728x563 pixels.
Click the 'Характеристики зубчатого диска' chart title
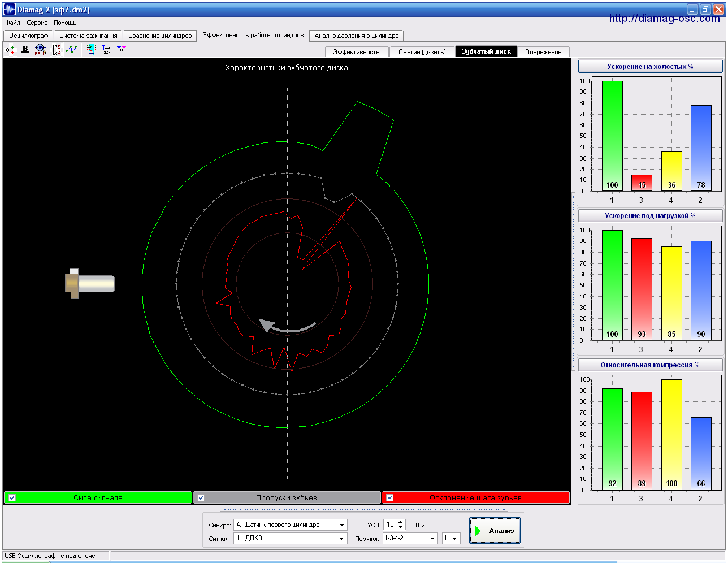click(287, 68)
